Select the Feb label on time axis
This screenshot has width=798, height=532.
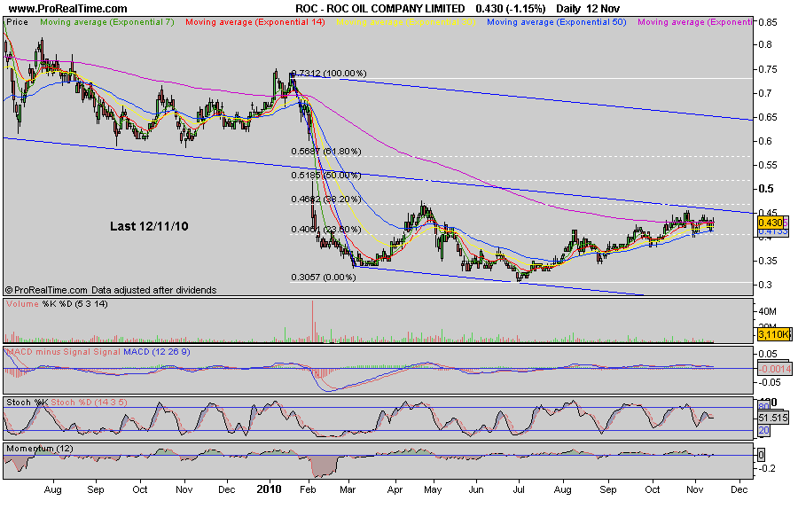[308, 489]
